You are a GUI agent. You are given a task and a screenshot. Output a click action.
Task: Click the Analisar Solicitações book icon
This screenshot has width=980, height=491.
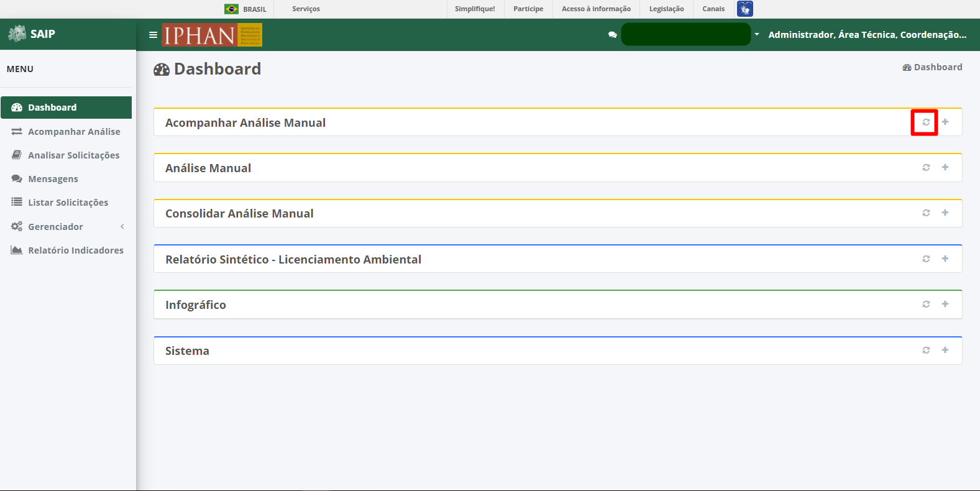point(17,155)
